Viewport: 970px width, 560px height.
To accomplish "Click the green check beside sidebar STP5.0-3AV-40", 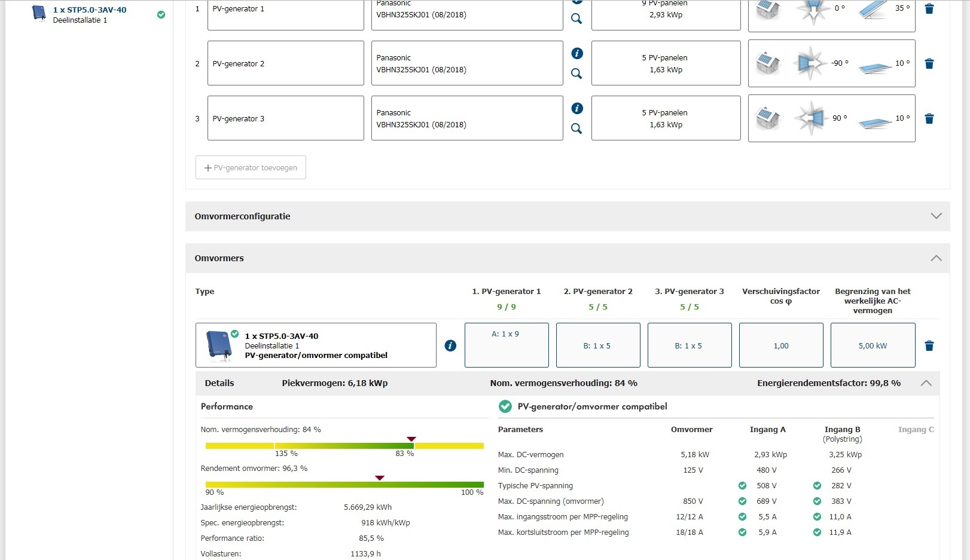I will point(161,15).
